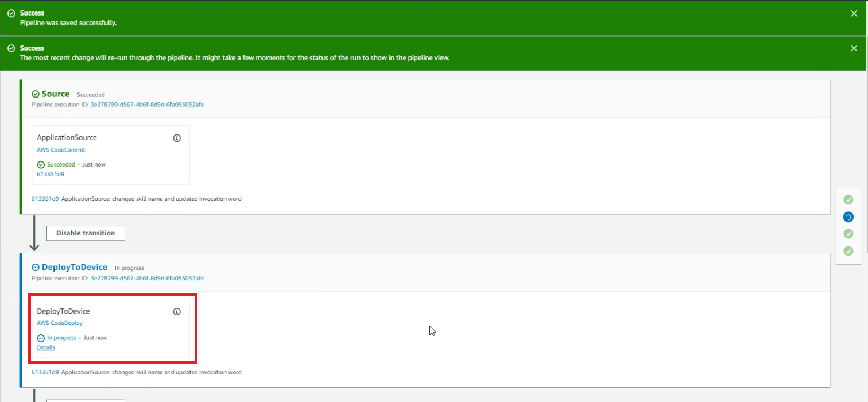This screenshot has height=402, width=868.
Task: Disable transition between Source and DeployToDevice
Action: pos(86,233)
